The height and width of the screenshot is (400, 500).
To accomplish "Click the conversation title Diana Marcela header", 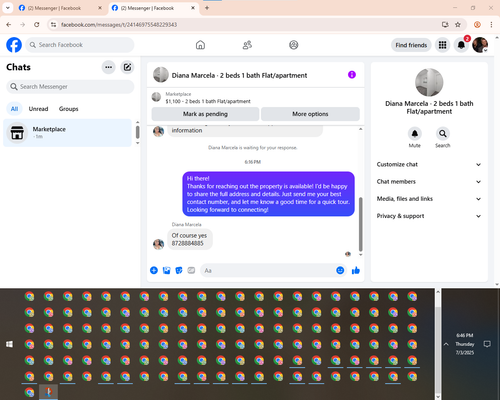I will 239,75.
